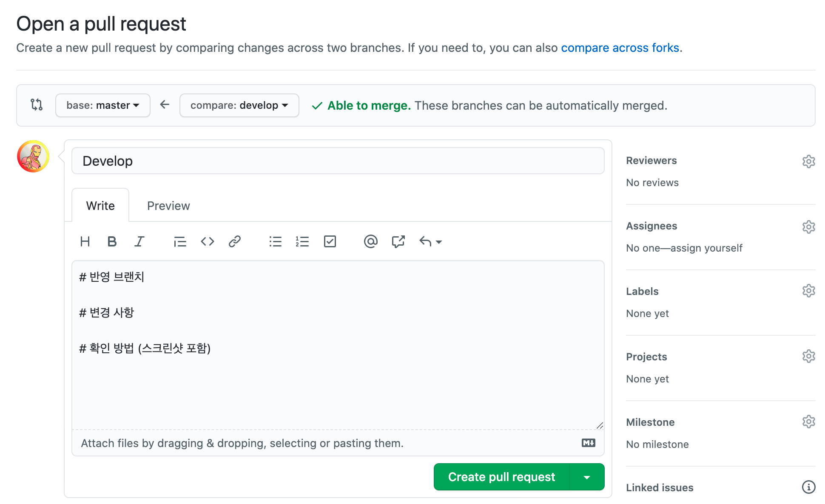
Task: Click the Create pull request button
Action: (x=501, y=477)
